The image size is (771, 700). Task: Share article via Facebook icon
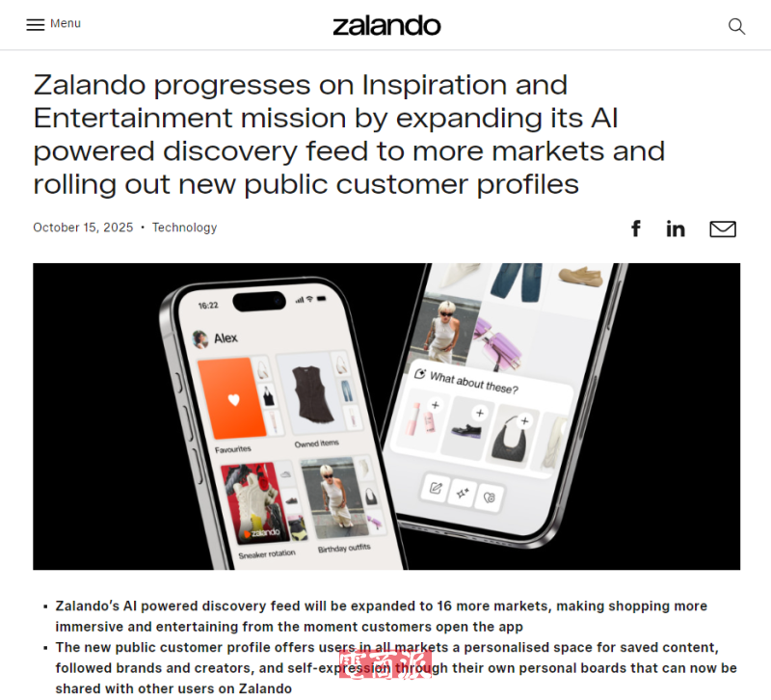coord(636,229)
